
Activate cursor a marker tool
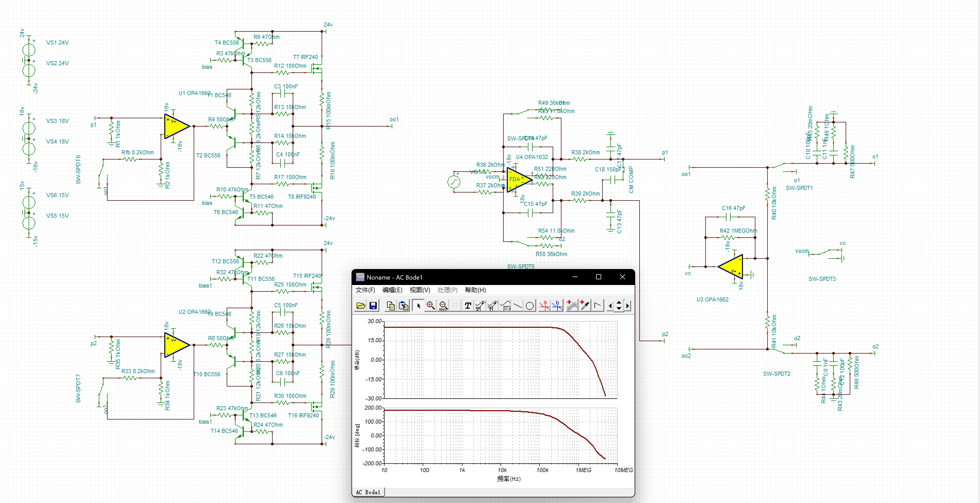tap(545, 306)
